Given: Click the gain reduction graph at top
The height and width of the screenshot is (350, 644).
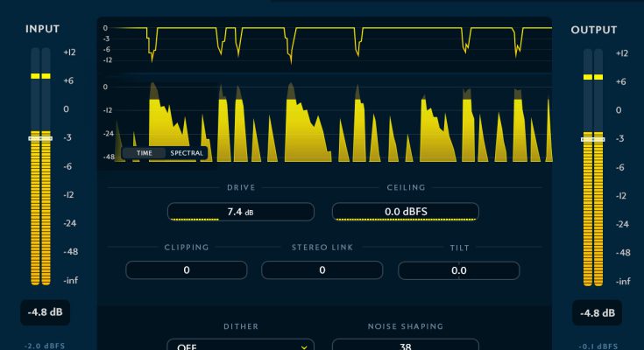Looking at the screenshot, I should point(333,45).
